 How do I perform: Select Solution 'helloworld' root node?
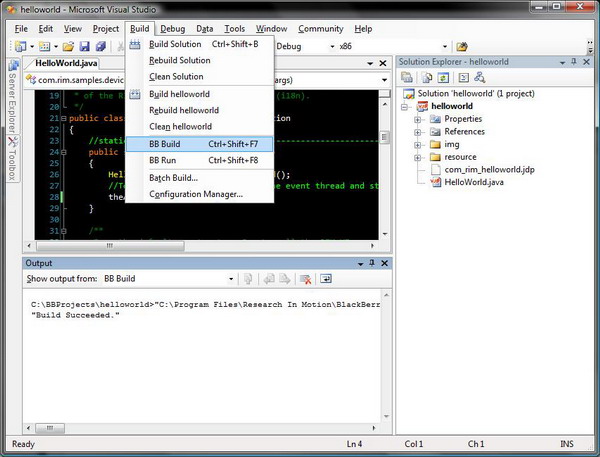(476, 94)
